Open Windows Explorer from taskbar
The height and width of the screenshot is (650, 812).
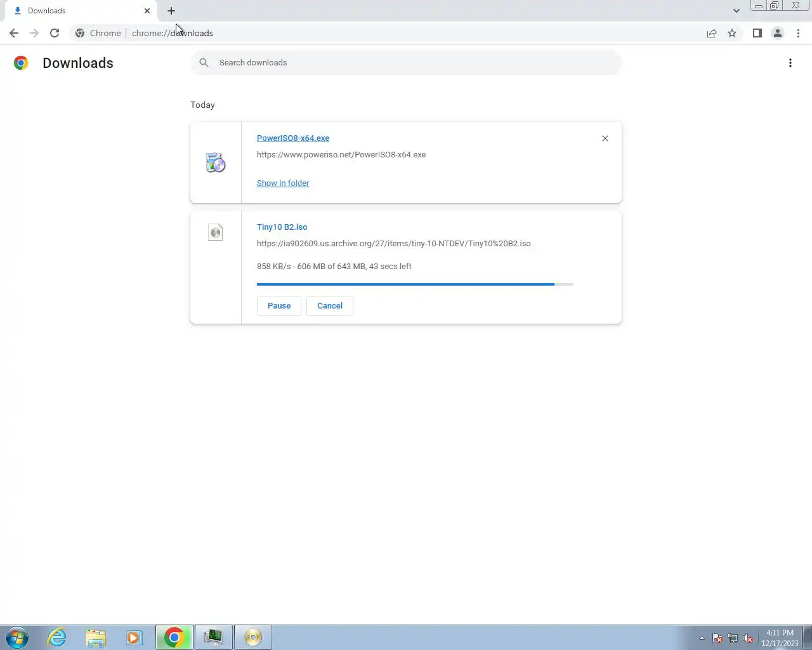point(96,637)
